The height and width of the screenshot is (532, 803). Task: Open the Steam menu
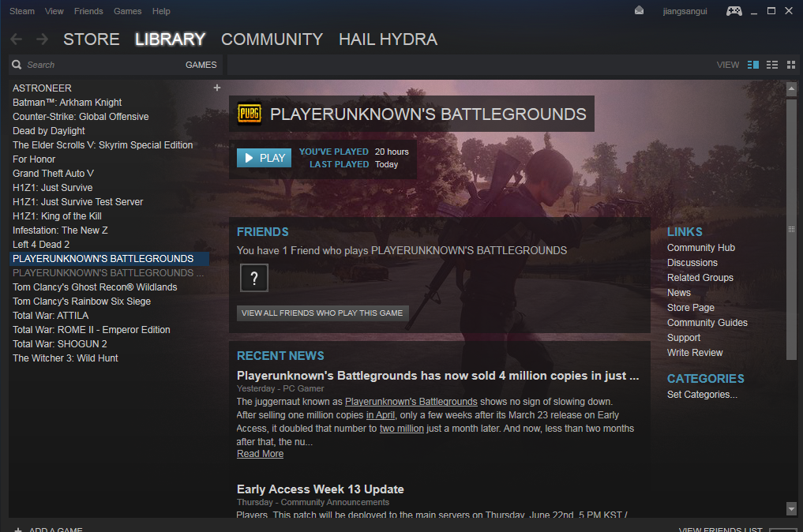point(22,11)
